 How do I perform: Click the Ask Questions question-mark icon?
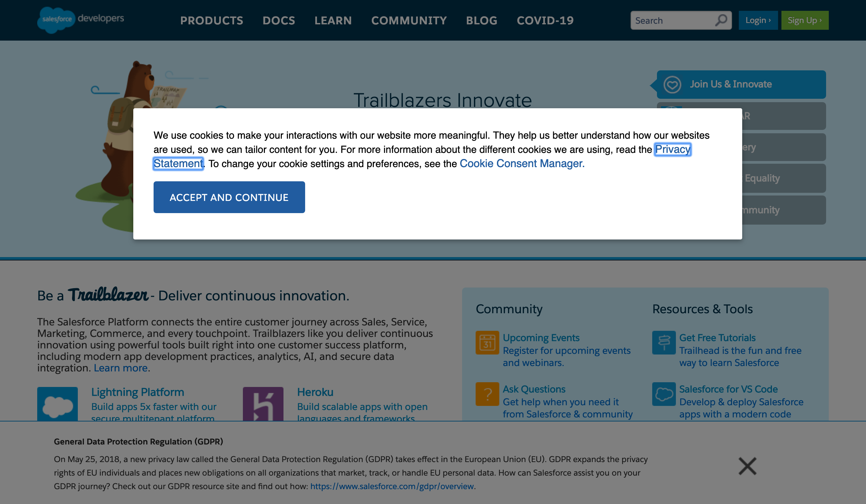pyautogui.click(x=487, y=394)
